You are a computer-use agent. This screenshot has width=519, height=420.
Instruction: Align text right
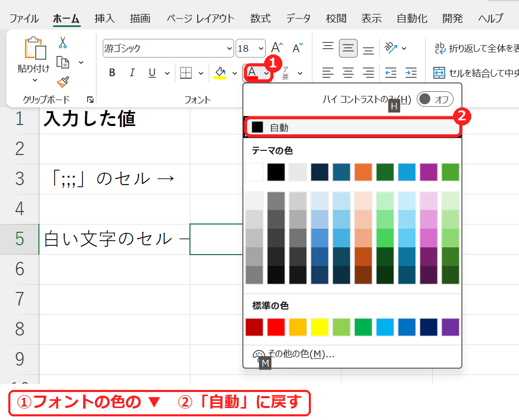(368, 73)
